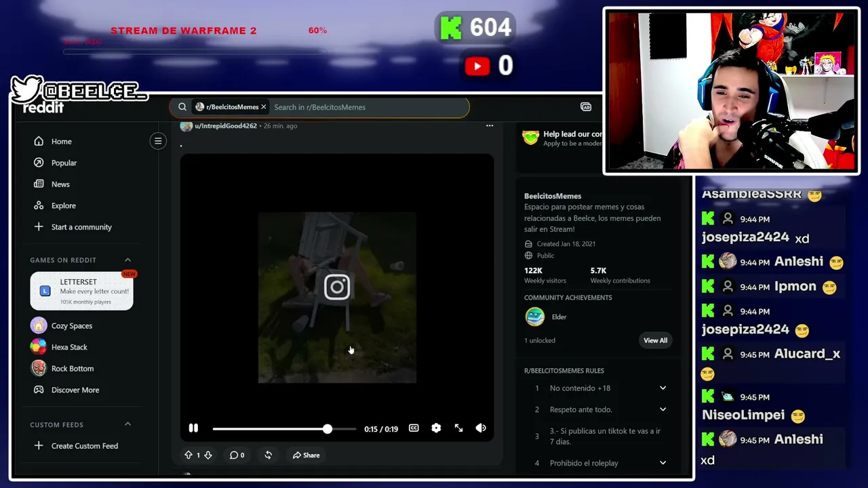Toggle closed captions on the video
868x488 pixels.
click(x=414, y=428)
